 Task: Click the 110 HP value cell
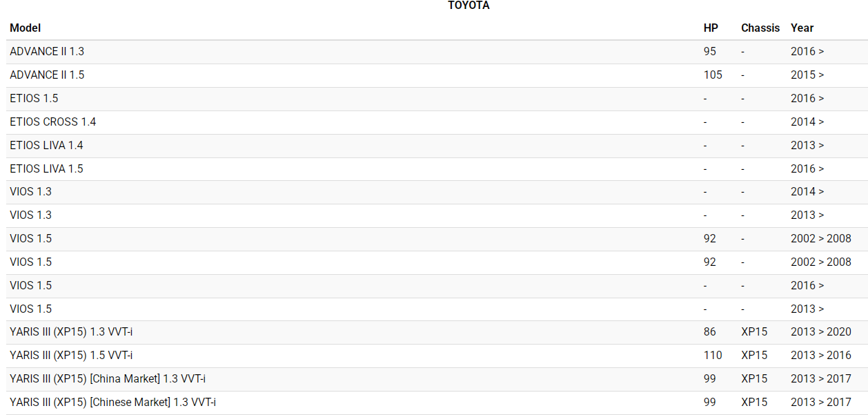713,356
